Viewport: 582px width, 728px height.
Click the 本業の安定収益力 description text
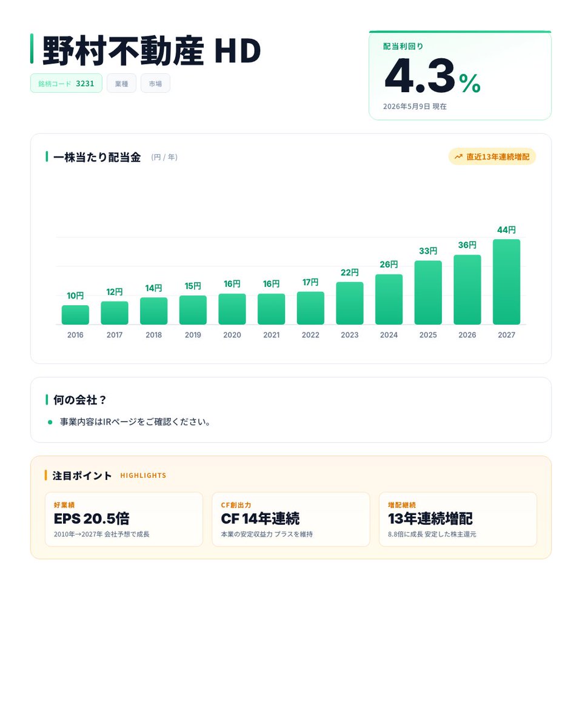[267, 534]
